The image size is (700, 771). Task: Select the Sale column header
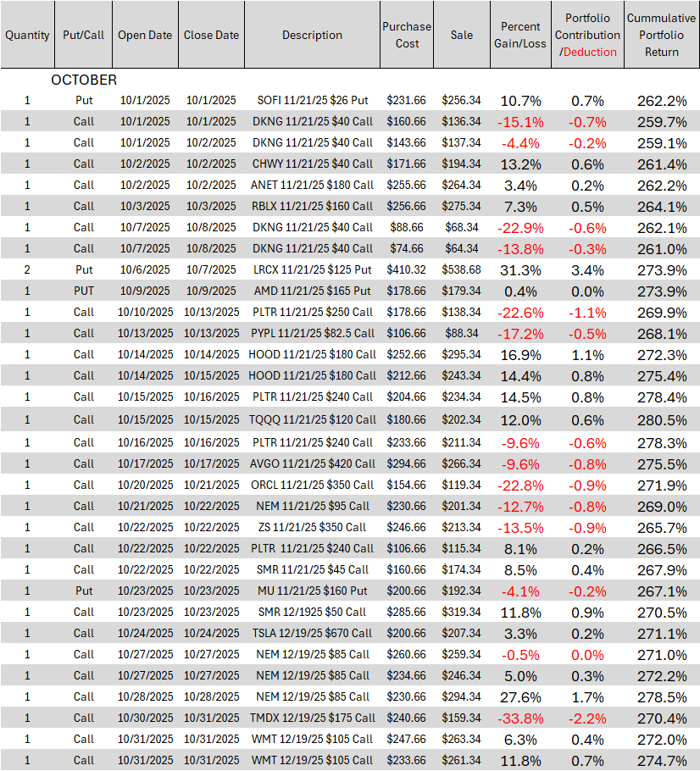tap(461, 35)
